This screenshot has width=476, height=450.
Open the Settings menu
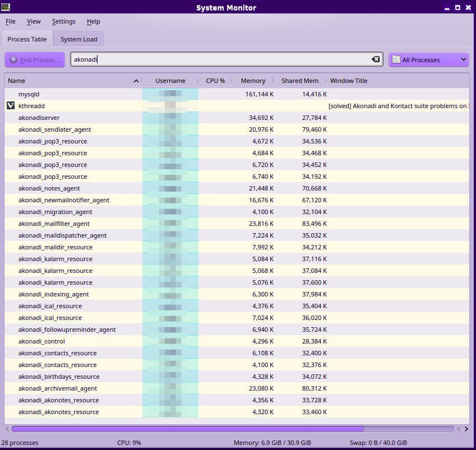click(x=63, y=22)
